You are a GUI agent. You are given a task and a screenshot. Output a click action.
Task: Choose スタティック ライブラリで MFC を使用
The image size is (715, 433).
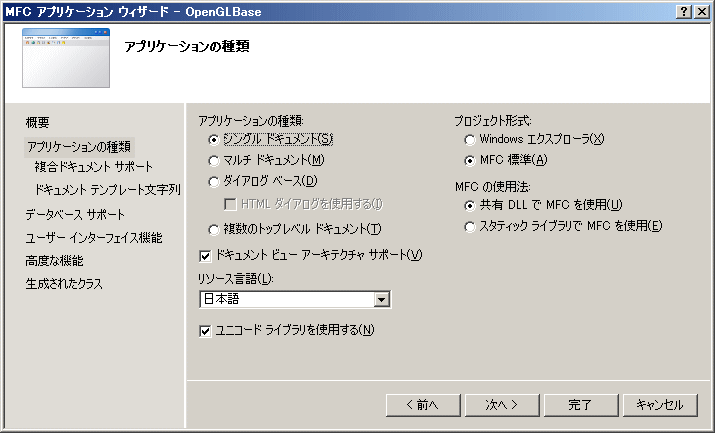[470, 227]
